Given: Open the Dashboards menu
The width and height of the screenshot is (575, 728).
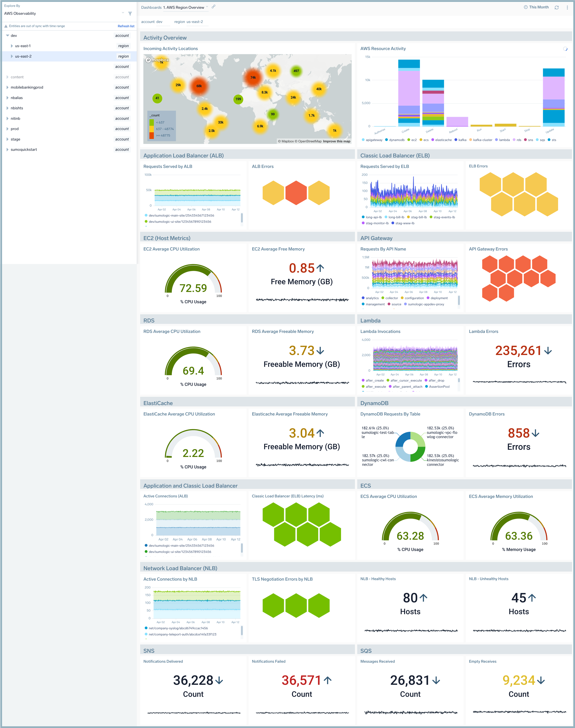Looking at the screenshot, I should pos(151,7).
